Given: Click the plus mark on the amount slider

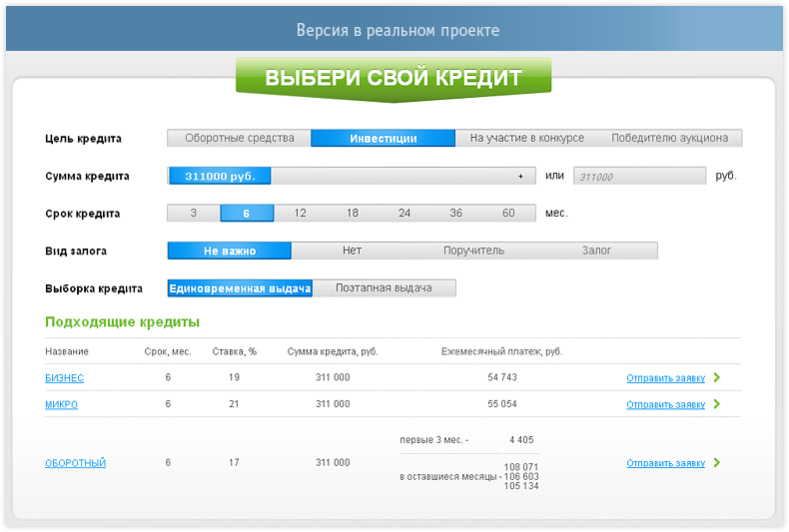Looking at the screenshot, I should pos(520,176).
